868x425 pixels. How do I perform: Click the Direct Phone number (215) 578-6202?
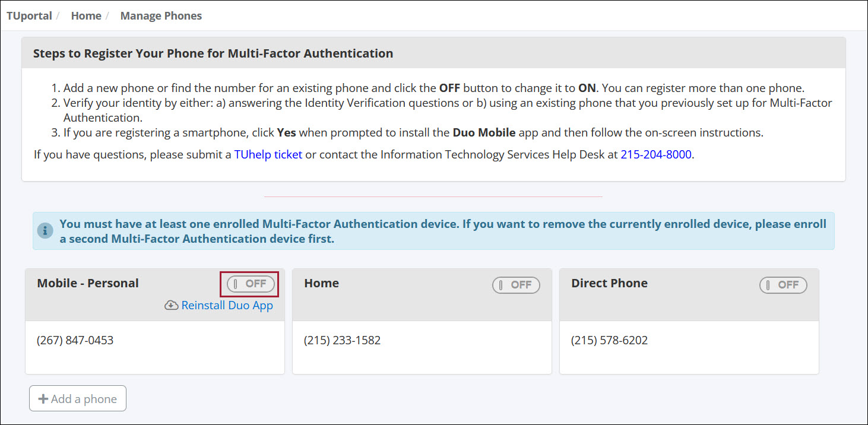tap(609, 341)
